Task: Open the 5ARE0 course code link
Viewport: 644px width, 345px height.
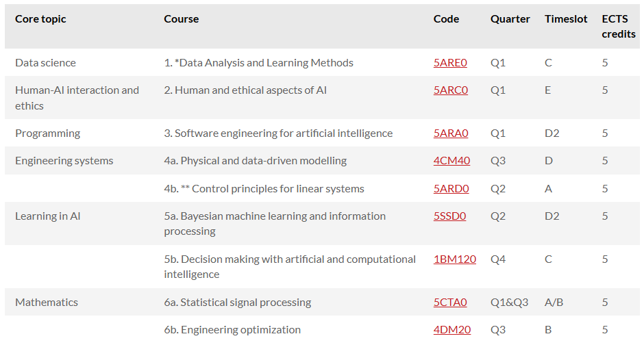Action: click(x=450, y=63)
